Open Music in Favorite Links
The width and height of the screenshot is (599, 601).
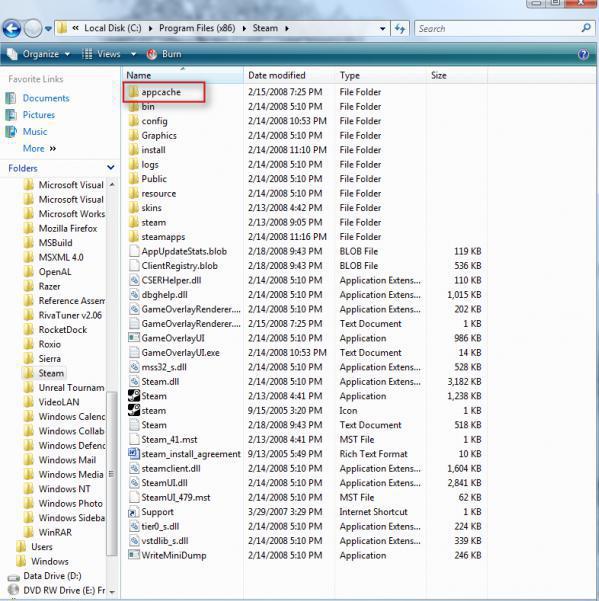[35, 131]
